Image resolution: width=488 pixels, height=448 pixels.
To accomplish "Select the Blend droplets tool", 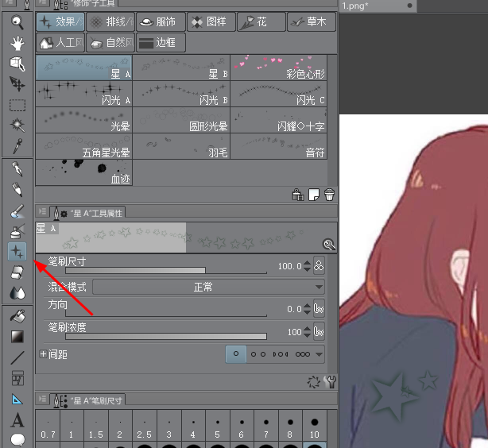I will 17,293.
